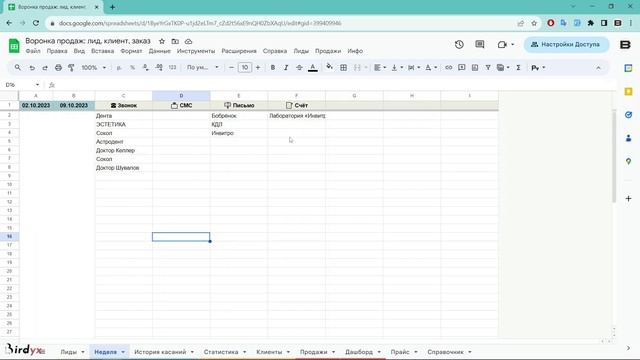Open the Contacts side panel icon
This screenshot has height=360, width=640.
coord(629,138)
